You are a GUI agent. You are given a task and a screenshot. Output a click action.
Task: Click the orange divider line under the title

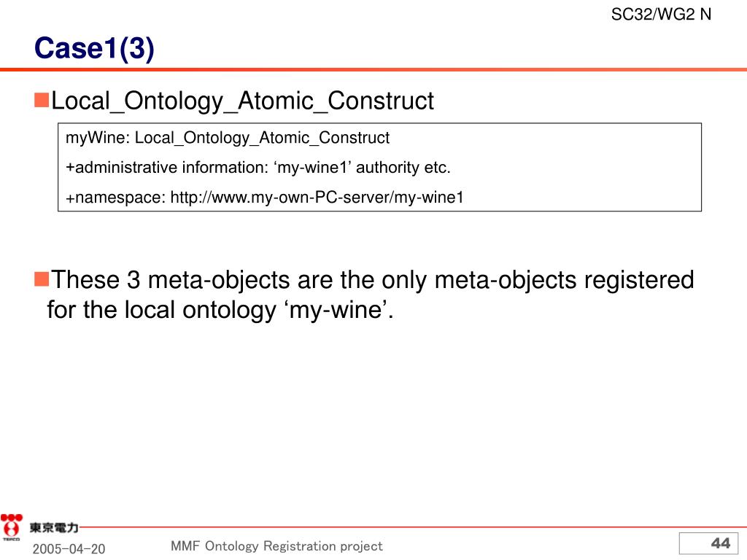pyautogui.click(x=373, y=69)
